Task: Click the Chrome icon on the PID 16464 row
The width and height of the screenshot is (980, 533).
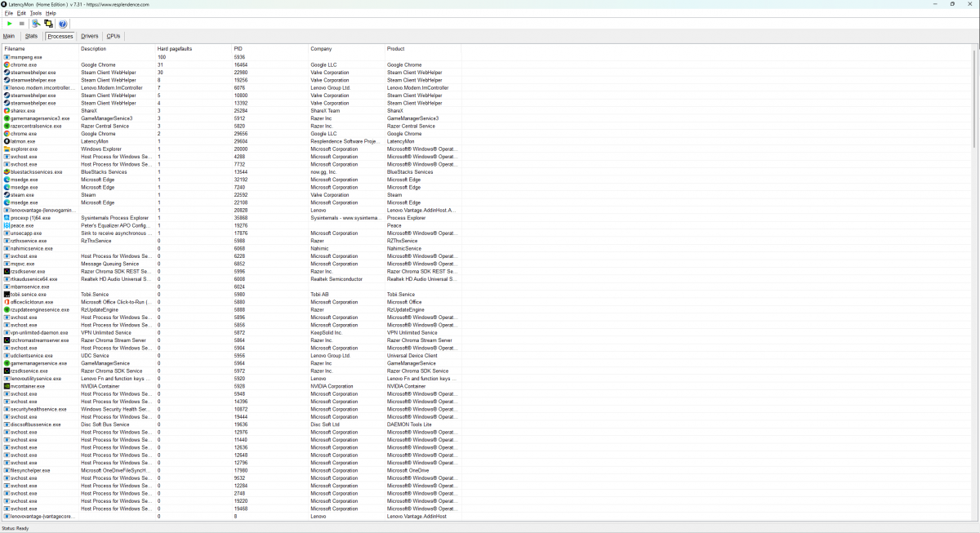Action: coord(7,64)
